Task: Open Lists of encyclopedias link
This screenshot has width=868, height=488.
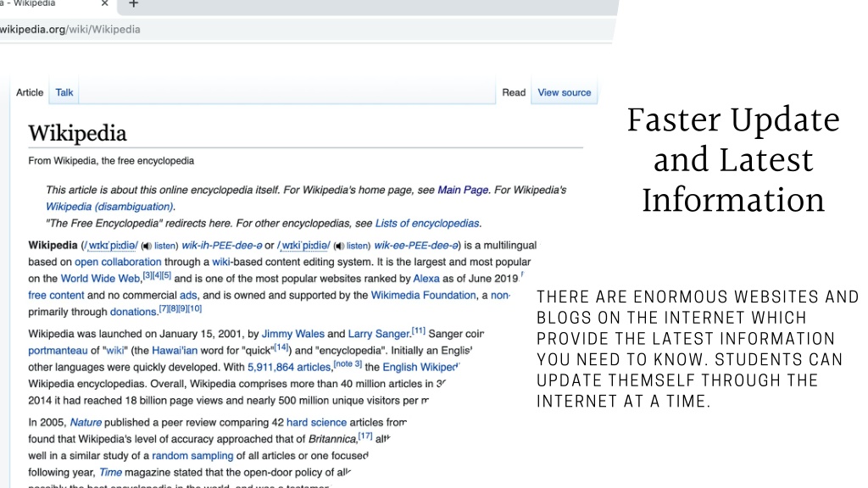Action: [427, 223]
